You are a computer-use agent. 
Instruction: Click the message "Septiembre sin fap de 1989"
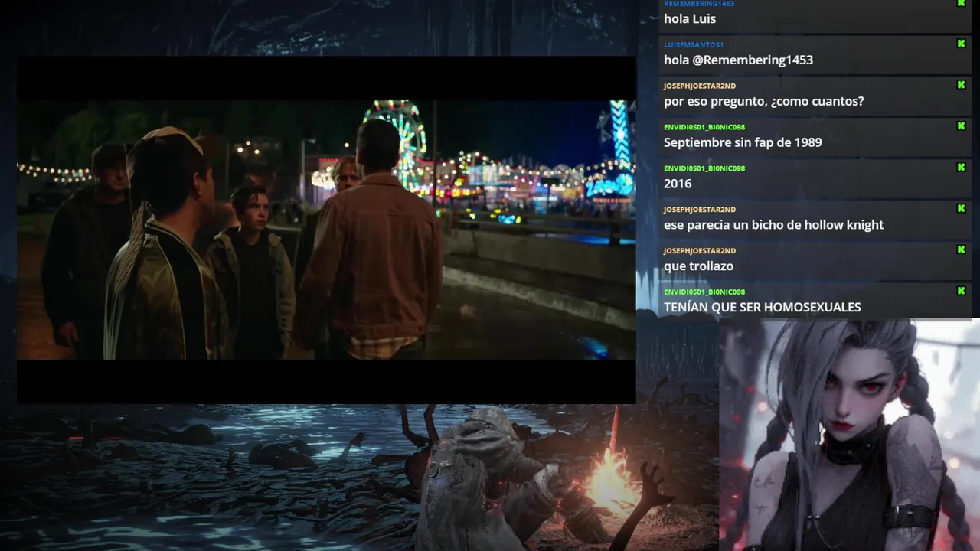[x=743, y=142]
